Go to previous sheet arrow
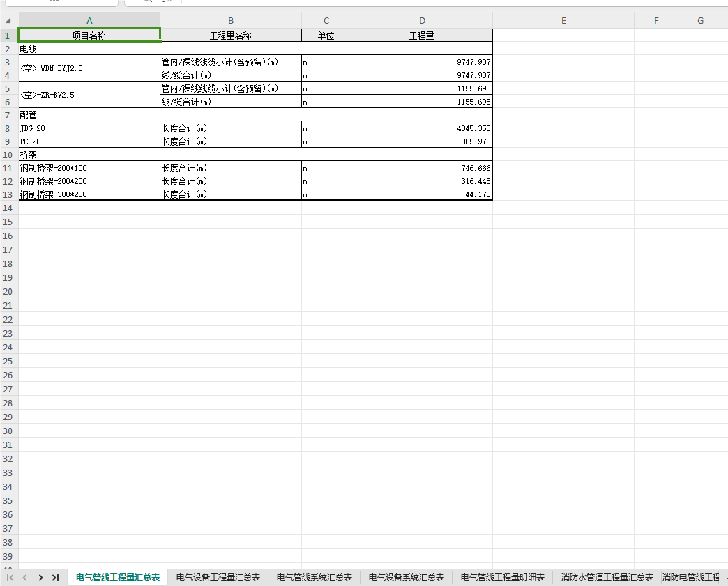This screenshot has height=586, width=728. coord(25,577)
